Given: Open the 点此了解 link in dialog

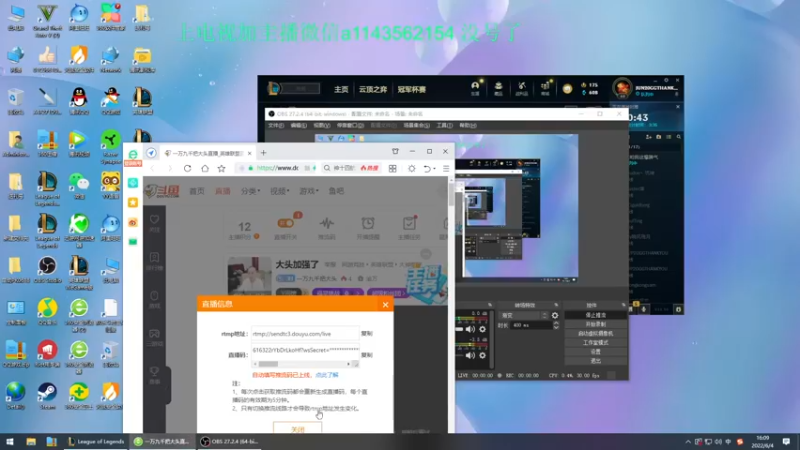Looking at the screenshot, I should click(327, 375).
